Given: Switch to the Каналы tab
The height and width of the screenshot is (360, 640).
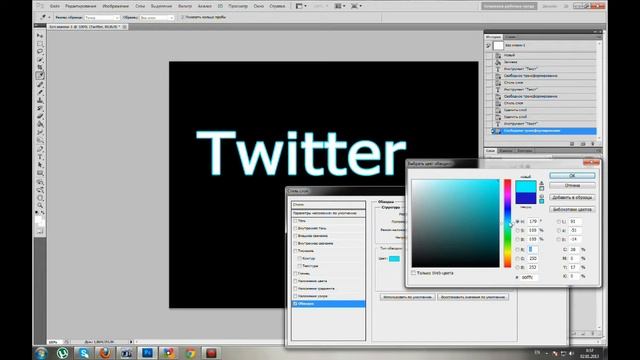Looking at the screenshot, I should pyautogui.click(x=505, y=151).
